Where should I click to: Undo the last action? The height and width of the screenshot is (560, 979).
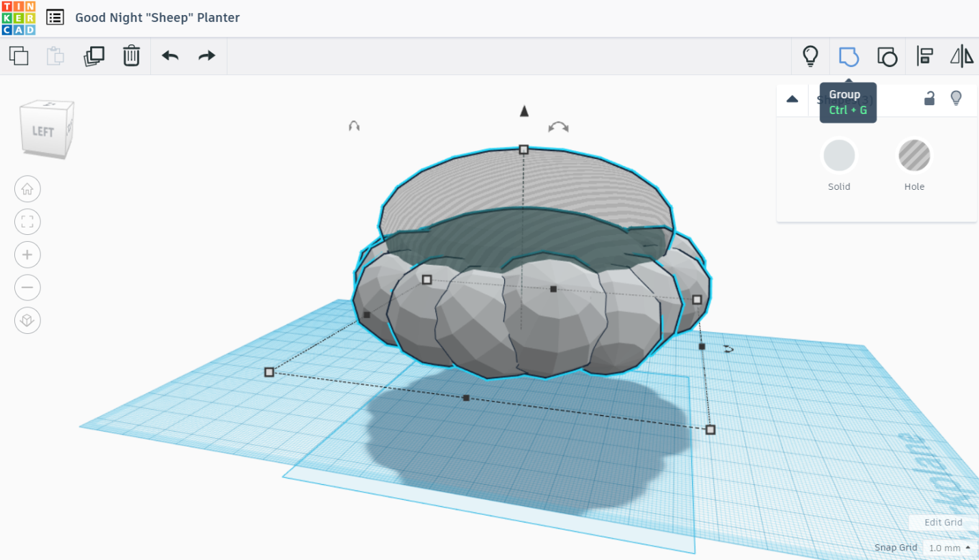(x=170, y=56)
